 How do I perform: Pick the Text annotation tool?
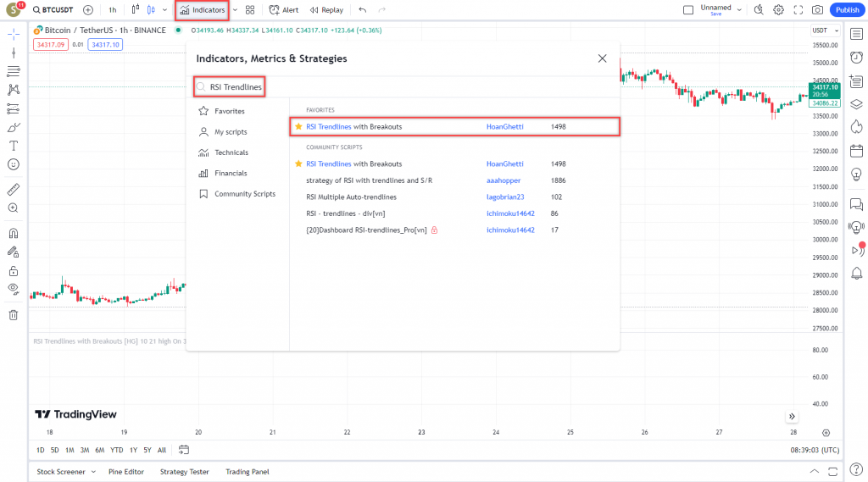pyautogui.click(x=13, y=146)
